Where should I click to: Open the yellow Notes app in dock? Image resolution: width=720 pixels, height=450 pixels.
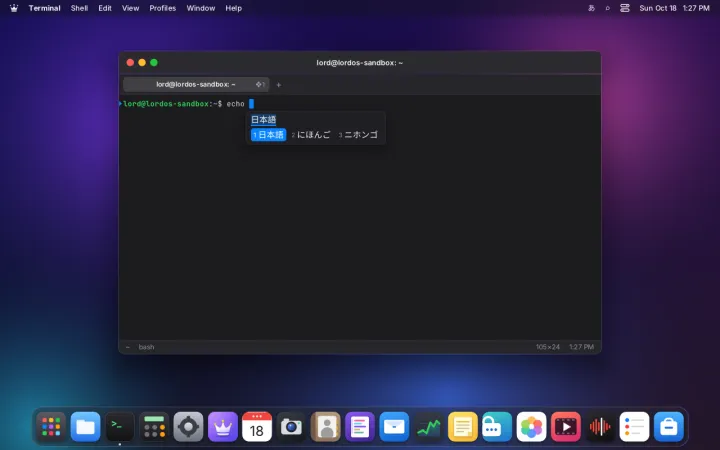[x=462, y=427]
